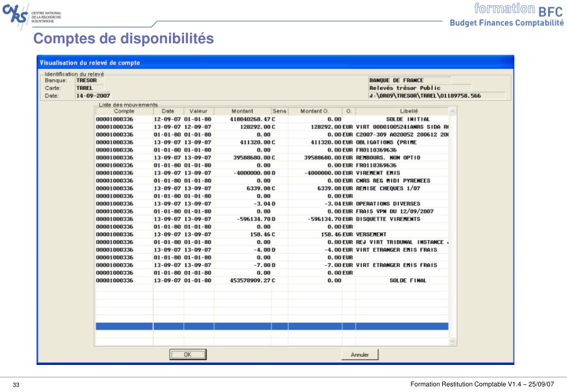
Task: Click the CNRS REG MIDI PYRENEES label
Action: pos(393,180)
